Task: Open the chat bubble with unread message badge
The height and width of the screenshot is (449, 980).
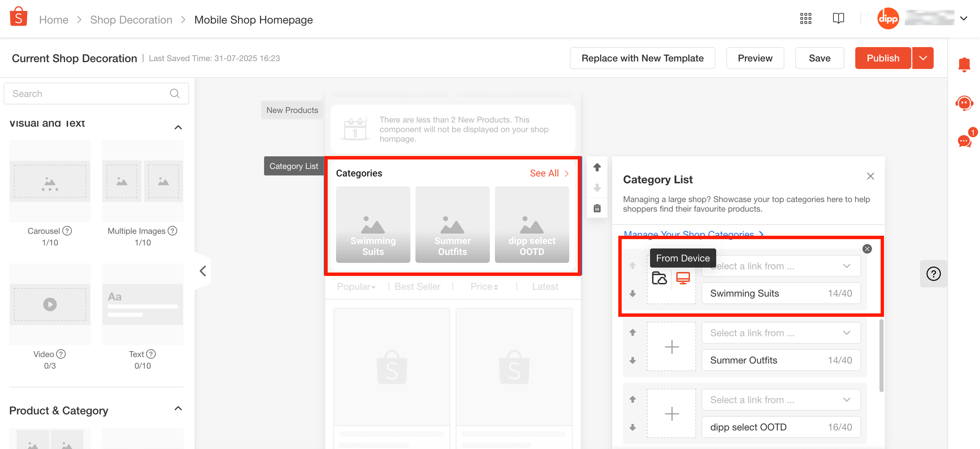Action: pos(964,141)
